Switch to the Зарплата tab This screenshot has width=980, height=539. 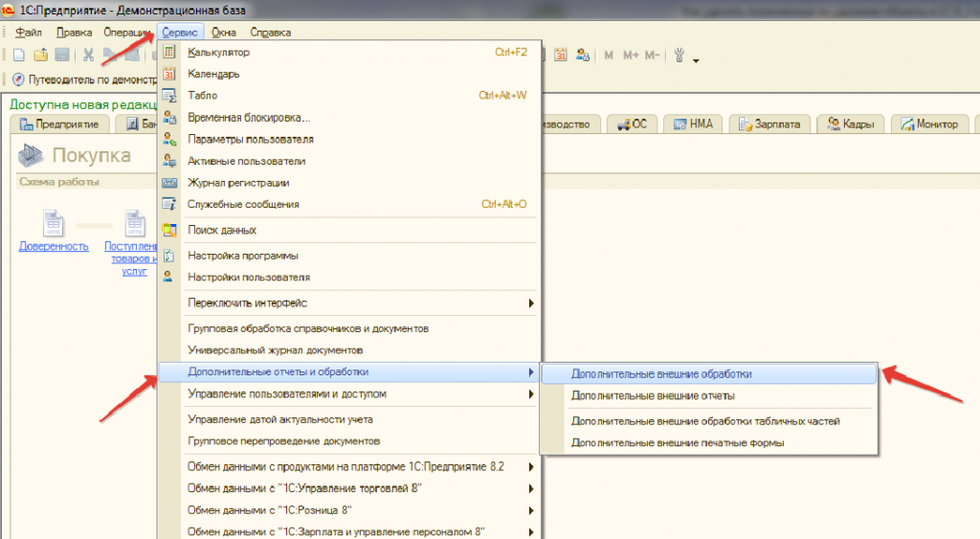coord(771,124)
